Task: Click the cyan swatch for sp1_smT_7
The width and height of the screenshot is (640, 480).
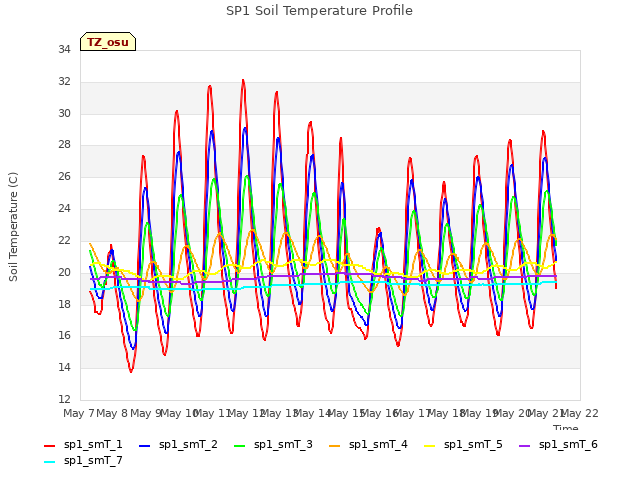Action: (x=49, y=462)
